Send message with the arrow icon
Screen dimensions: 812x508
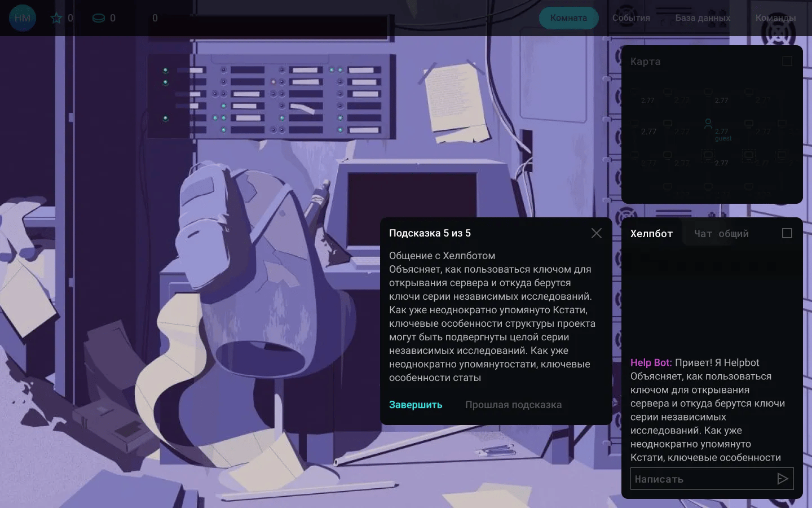(782, 479)
